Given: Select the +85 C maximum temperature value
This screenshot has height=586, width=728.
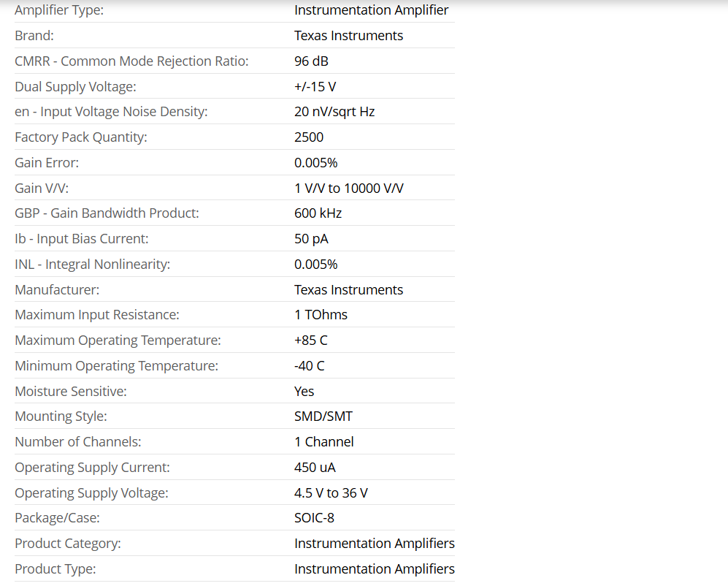Looking at the screenshot, I should coord(310,340).
